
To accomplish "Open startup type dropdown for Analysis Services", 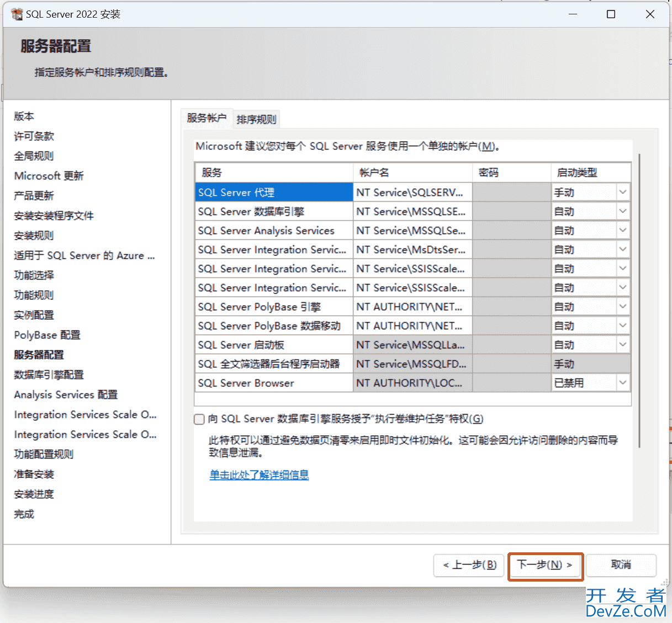I will pos(623,230).
